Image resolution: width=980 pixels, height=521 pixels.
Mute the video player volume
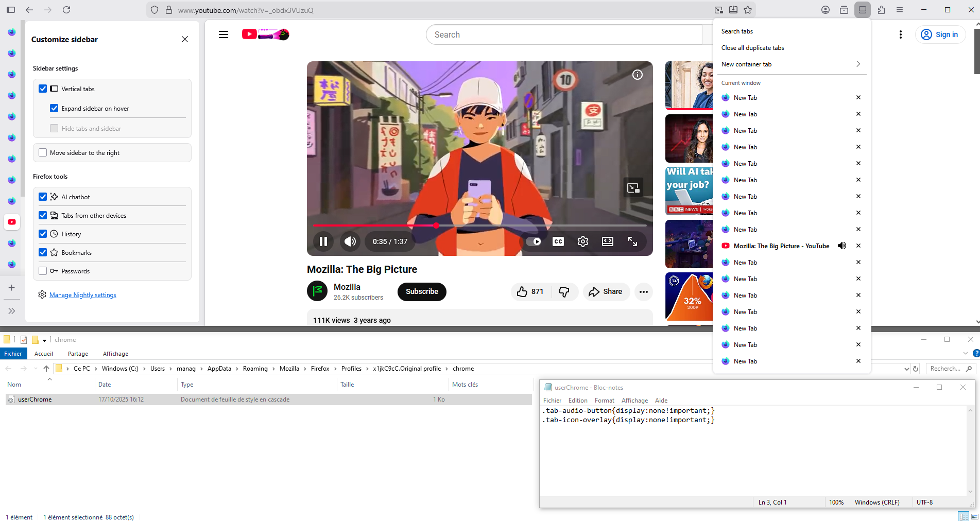click(350, 241)
